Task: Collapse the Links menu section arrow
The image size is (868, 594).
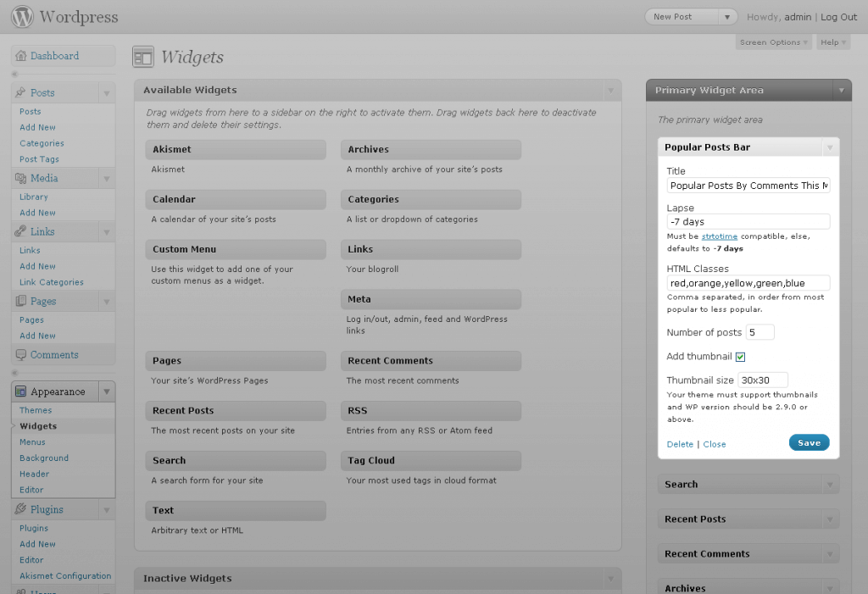Action: (107, 232)
